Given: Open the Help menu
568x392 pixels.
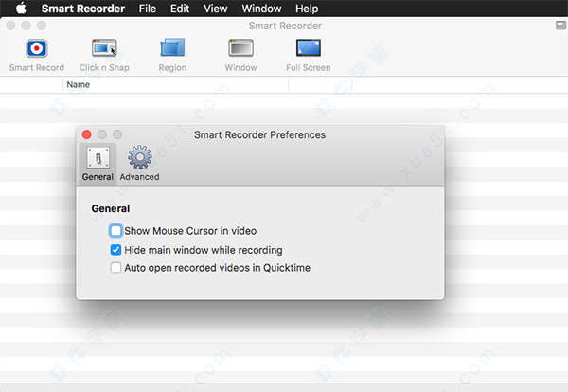Looking at the screenshot, I should click(307, 9).
